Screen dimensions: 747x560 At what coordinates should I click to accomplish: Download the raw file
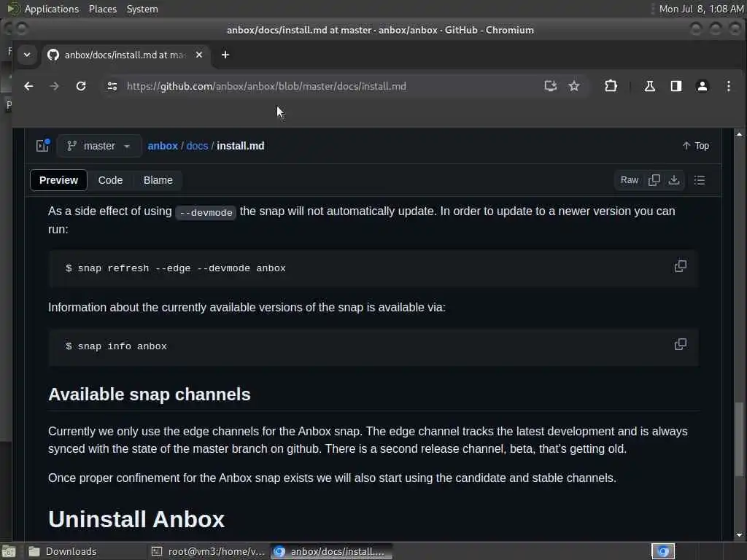pos(673,180)
